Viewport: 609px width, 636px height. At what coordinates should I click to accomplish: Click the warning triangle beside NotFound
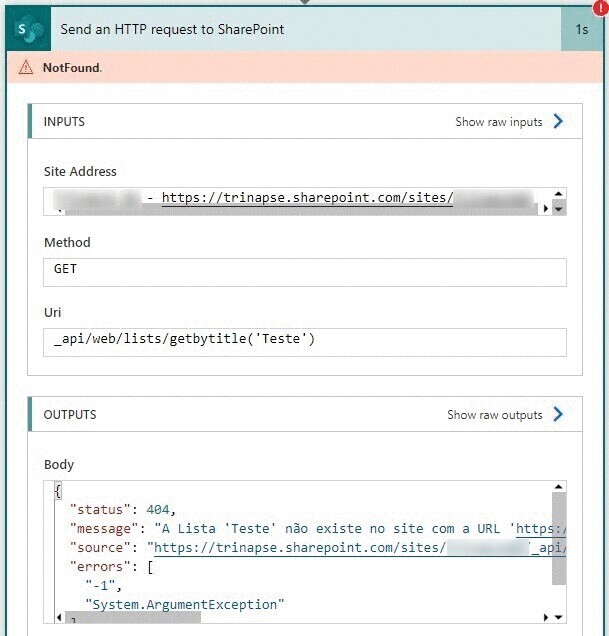pos(26,68)
